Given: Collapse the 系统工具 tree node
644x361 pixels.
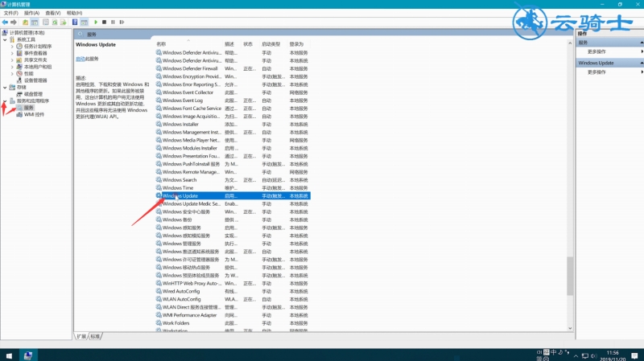Looking at the screenshot, I should coord(5,39).
